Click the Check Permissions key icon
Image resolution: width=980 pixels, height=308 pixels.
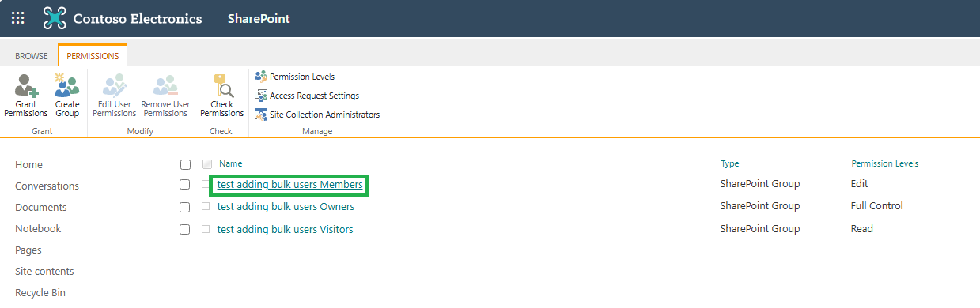(222, 85)
